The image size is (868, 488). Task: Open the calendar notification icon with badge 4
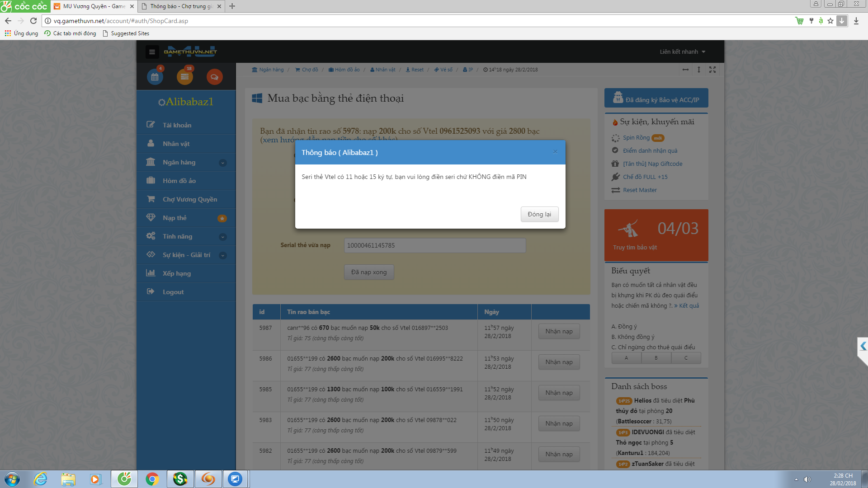pos(155,77)
